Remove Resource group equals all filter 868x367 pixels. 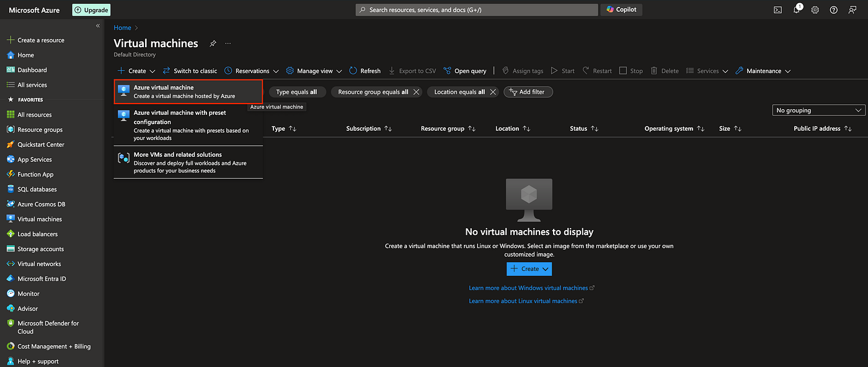(417, 92)
